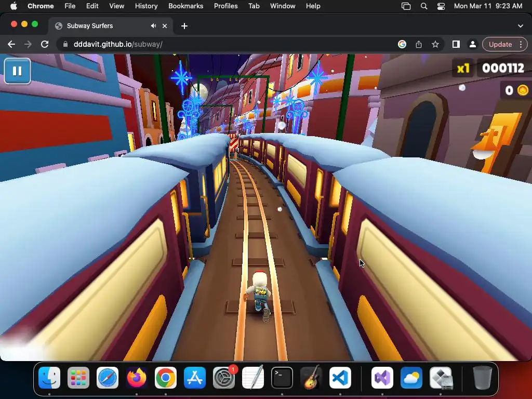Open the Trash in the Dock

pyautogui.click(x=483, y=378)
